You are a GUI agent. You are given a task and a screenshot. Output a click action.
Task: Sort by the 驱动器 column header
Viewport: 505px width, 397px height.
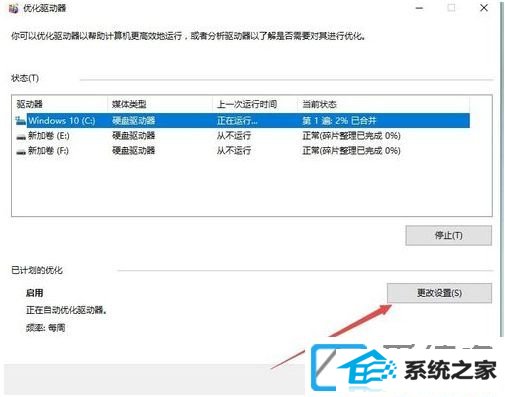[x=30, y=104]
